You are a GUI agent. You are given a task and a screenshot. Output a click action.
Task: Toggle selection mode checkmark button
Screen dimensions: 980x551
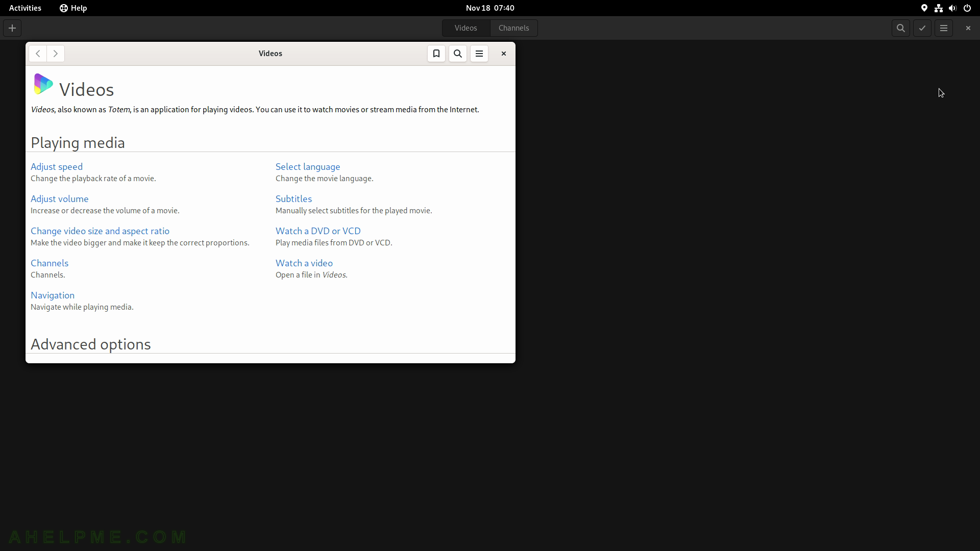coord(922,28)
